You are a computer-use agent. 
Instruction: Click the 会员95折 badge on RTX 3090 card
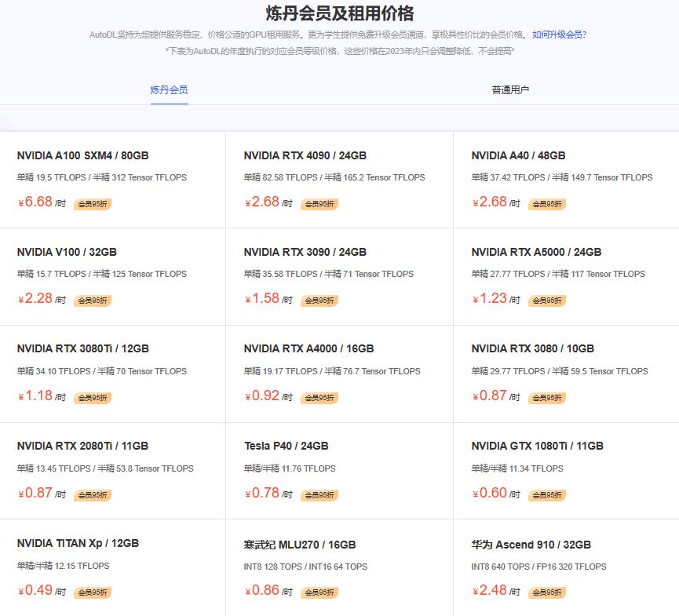point(319,301)
